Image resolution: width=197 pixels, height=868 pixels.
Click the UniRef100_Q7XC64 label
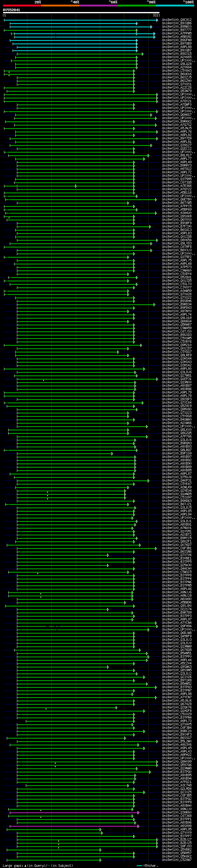click(x=177, y=403)
